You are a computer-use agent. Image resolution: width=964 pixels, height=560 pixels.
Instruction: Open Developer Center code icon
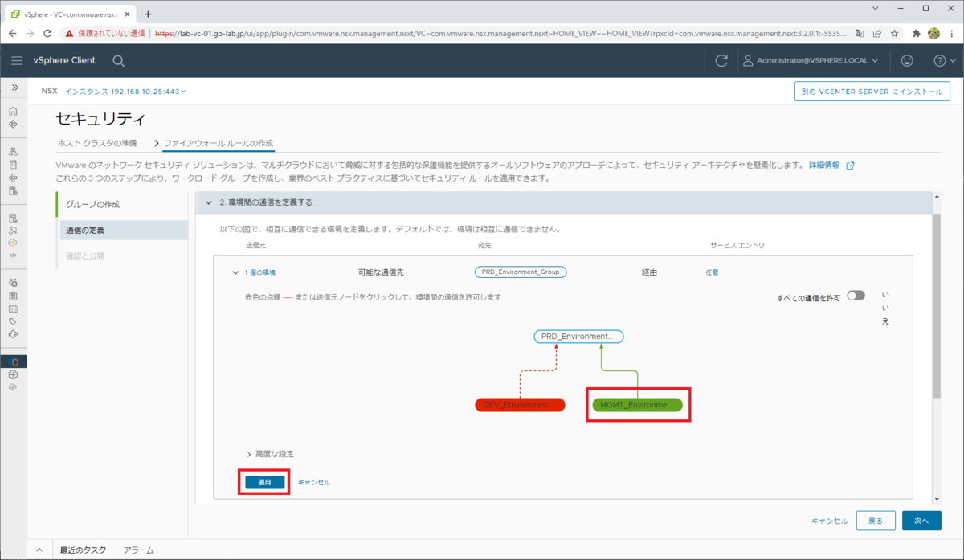(13, 255)
